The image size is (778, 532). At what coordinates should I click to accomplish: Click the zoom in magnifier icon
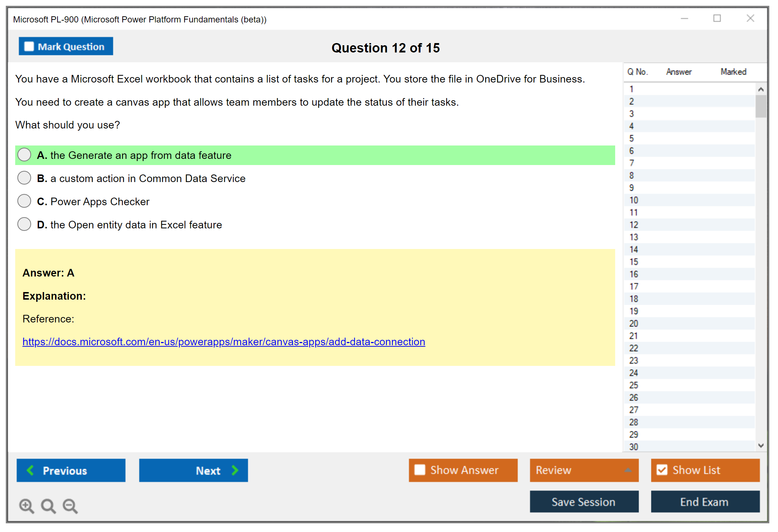click(26, 506)
